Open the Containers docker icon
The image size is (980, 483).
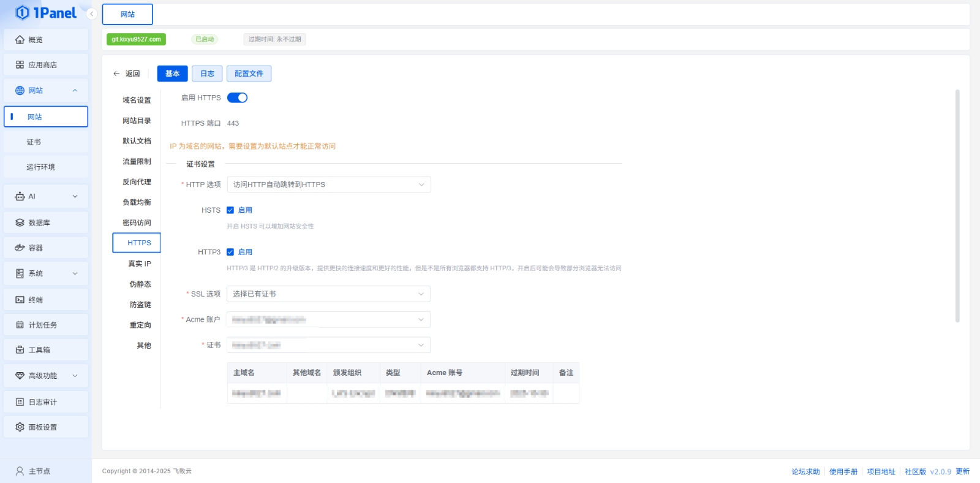pyautogui.click(x=20, y=248)
